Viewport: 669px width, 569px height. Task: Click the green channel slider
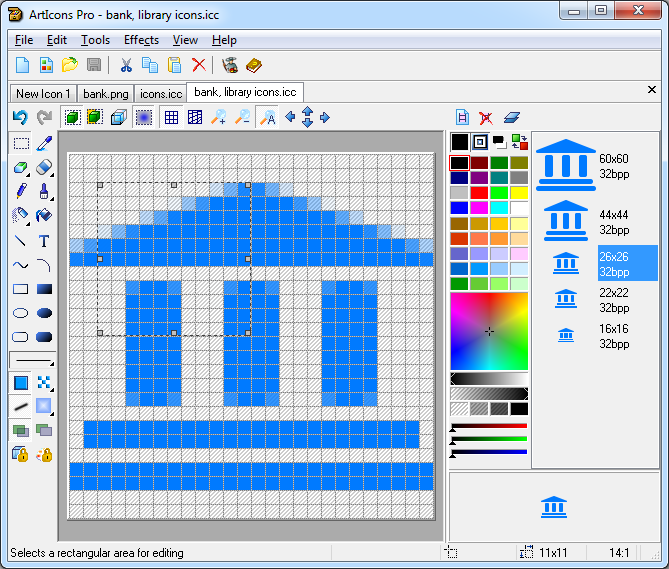tap(489, 439)
